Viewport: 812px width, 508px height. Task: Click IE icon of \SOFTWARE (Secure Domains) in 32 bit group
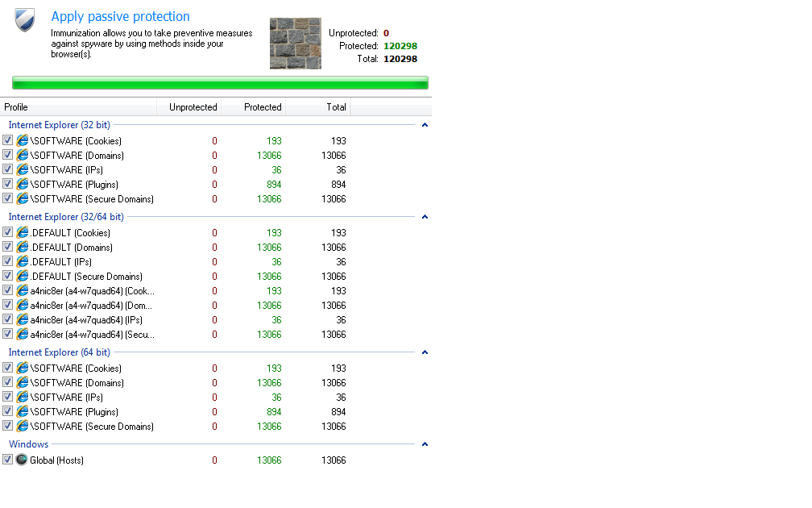pos(23,198)
